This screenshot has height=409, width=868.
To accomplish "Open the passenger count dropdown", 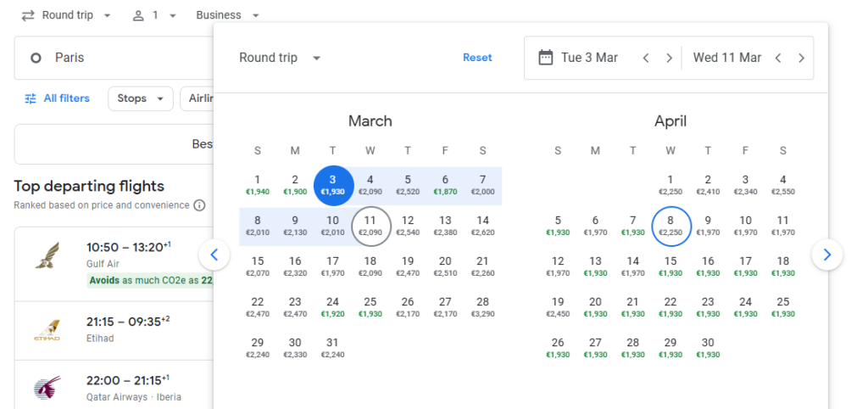I will pos(154,15).
